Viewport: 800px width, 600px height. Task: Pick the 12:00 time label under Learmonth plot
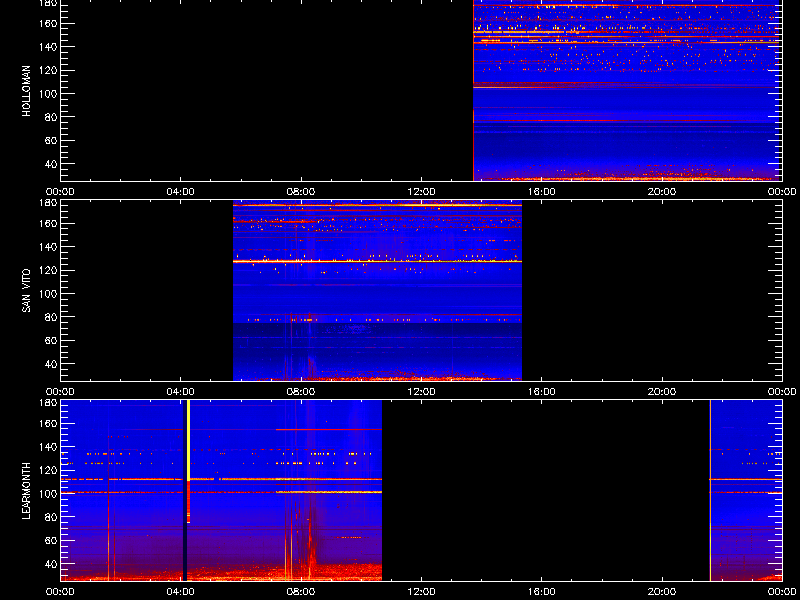pyautogui.click(x=421, y=592)
